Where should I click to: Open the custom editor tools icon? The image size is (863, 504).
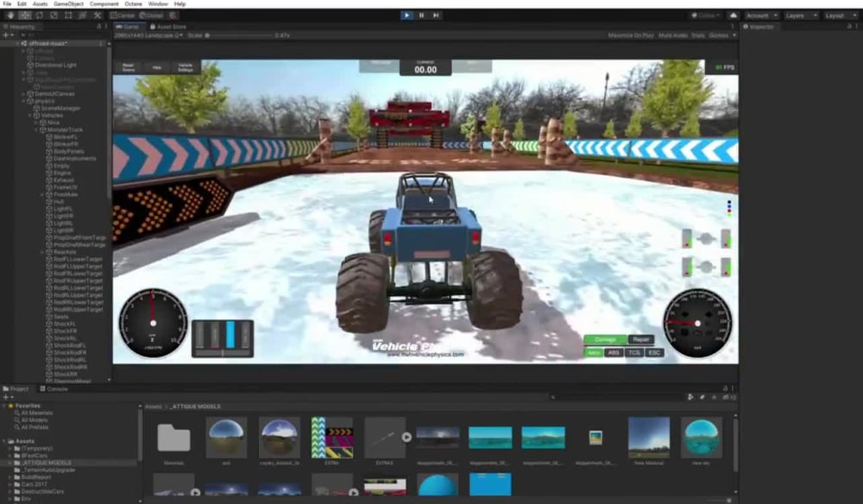pyautogui.click(x=98, y=16)
